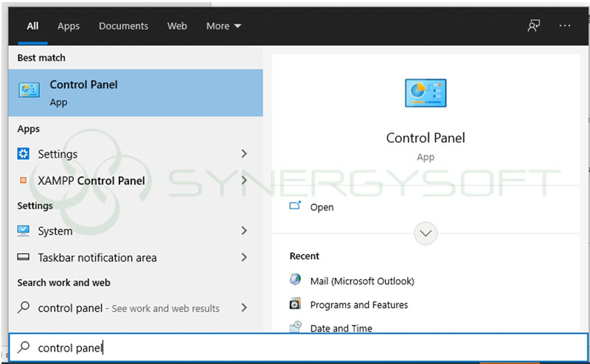
Task: Open the three-dot options menu
Action: [x=565, y=26]
